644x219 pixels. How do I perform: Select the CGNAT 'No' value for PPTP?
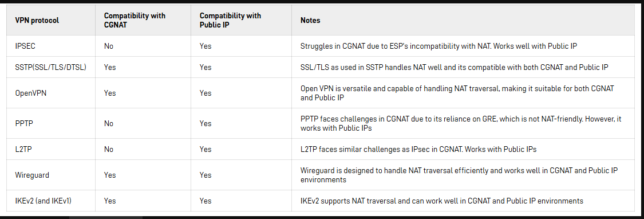coord(108,123)
